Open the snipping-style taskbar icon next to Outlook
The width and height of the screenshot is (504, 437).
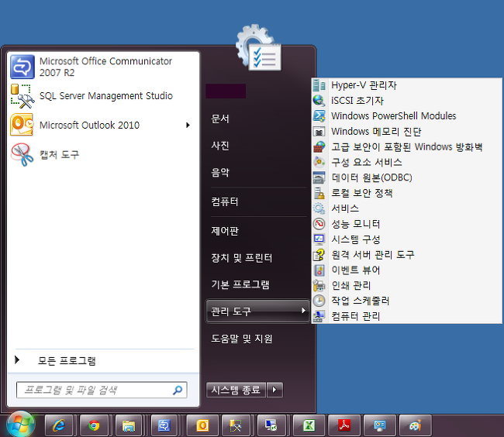(236, 425)
